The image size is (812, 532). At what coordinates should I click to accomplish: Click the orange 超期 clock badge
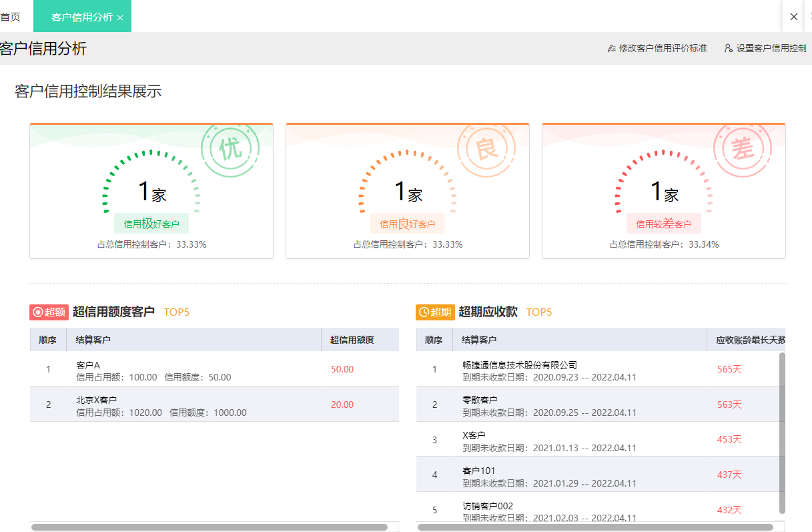click(435, 312)
